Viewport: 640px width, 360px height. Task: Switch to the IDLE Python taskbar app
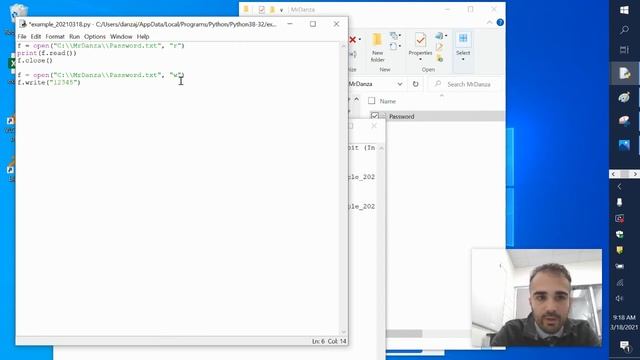pyautogui.click(x=624, y=73)
